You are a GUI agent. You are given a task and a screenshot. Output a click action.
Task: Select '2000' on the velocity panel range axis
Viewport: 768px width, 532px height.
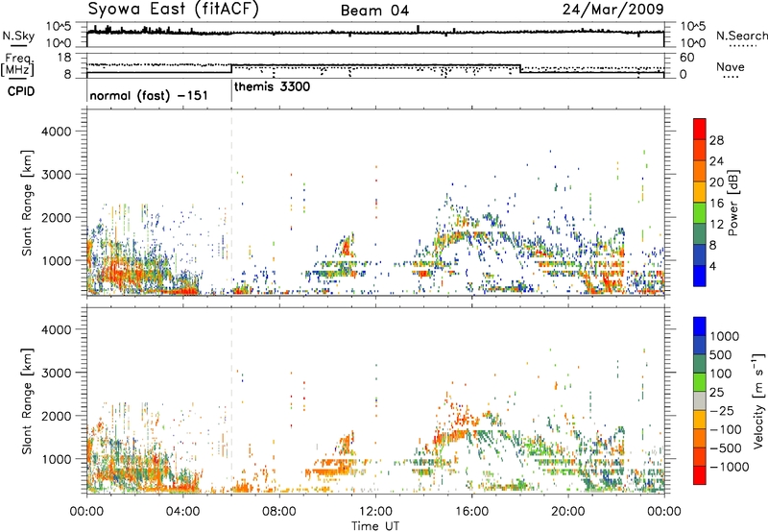point(57,416)
